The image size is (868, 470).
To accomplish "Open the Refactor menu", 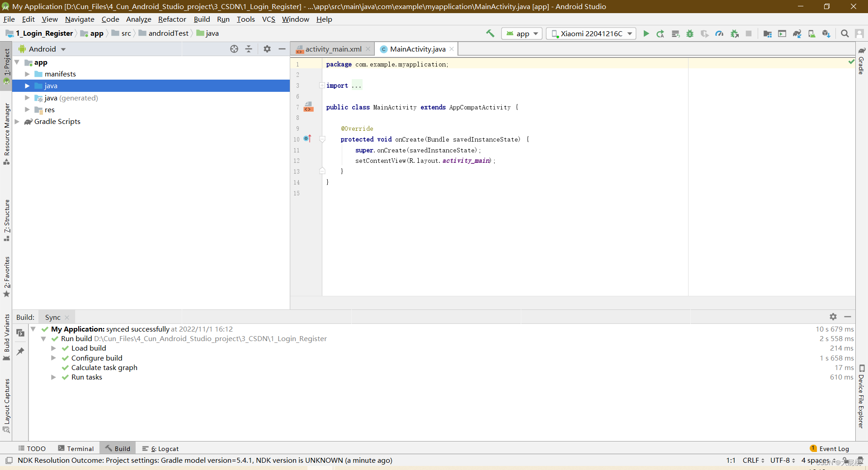I will (x=172, y=19).
